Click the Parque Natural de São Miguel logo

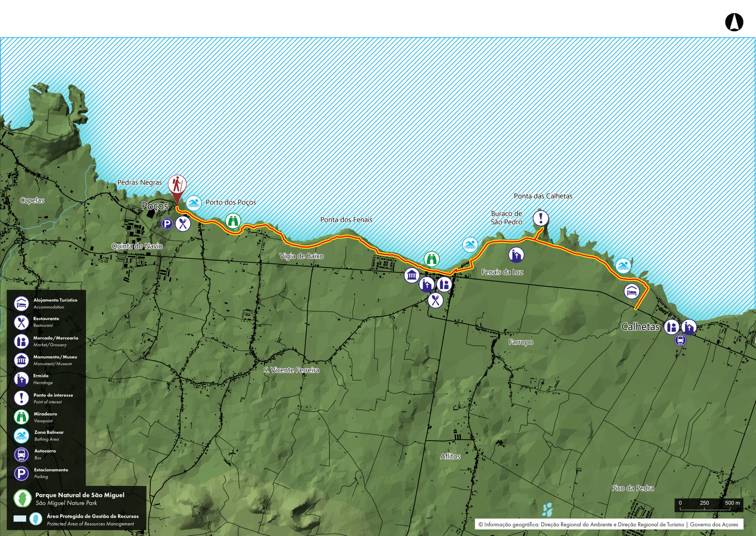(22, 498)
